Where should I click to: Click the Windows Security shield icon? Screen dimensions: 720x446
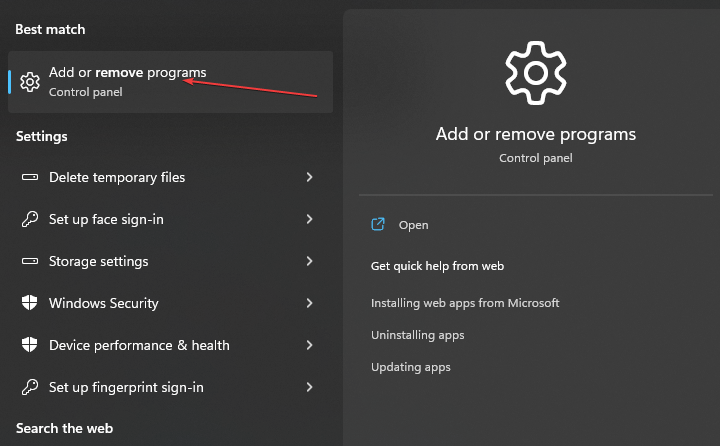click(30, 303)
